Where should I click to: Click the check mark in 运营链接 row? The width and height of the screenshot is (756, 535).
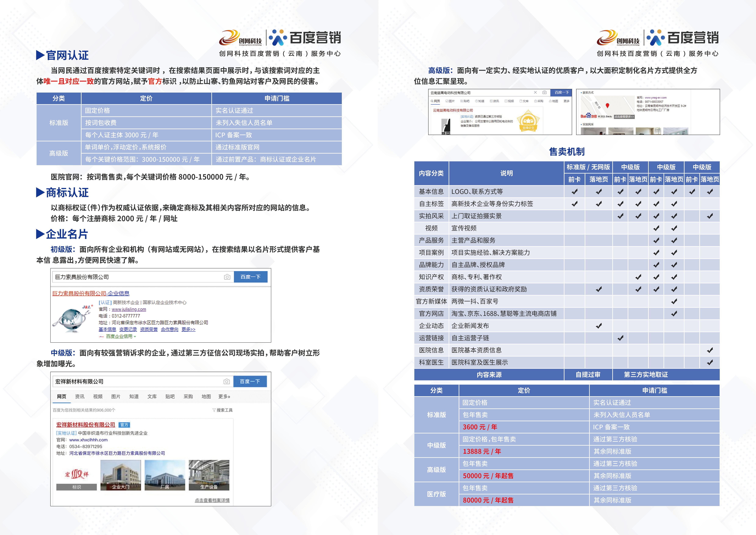620,338
